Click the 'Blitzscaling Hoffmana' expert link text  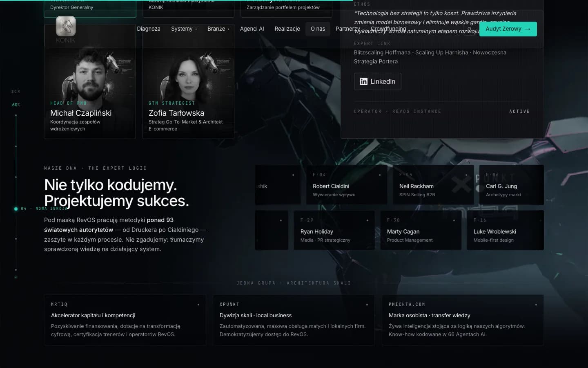(382, 52)
